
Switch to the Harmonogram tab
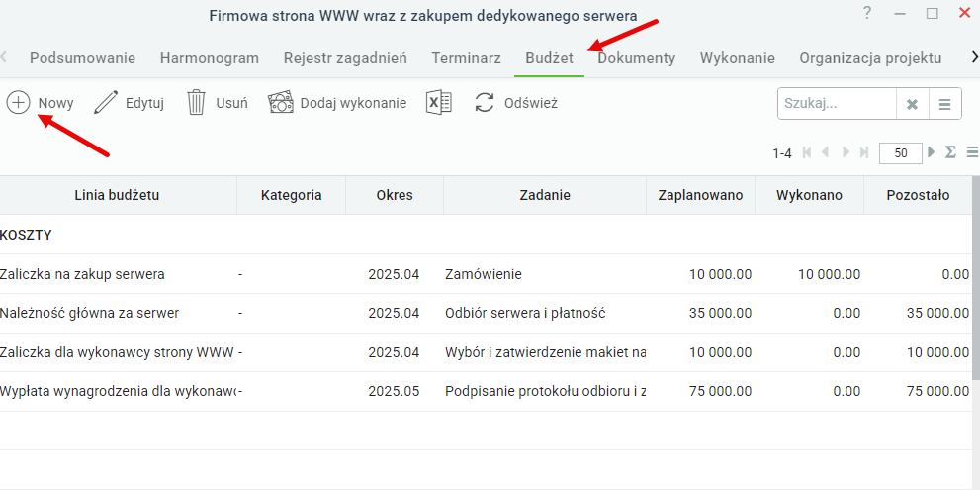point(210,58)
